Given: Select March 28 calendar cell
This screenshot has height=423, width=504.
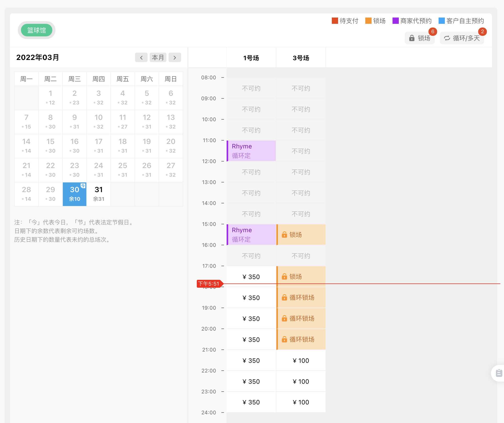Looking at the screenshot, I should 26,194.
